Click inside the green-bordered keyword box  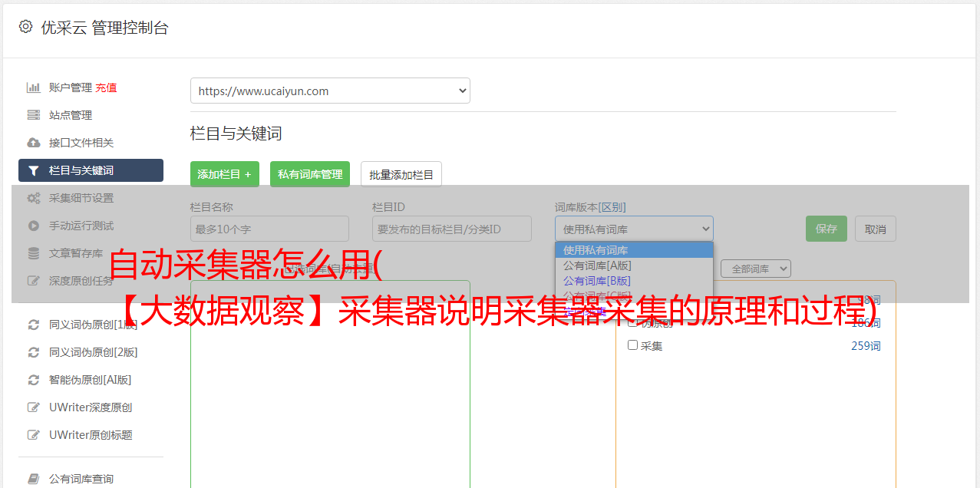(330, 384)
